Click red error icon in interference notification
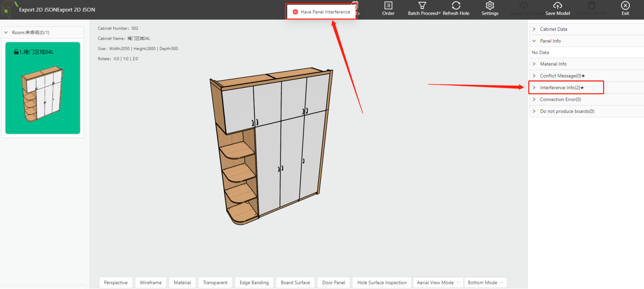This screenshot has height=289, width=644. click(295, 12)
